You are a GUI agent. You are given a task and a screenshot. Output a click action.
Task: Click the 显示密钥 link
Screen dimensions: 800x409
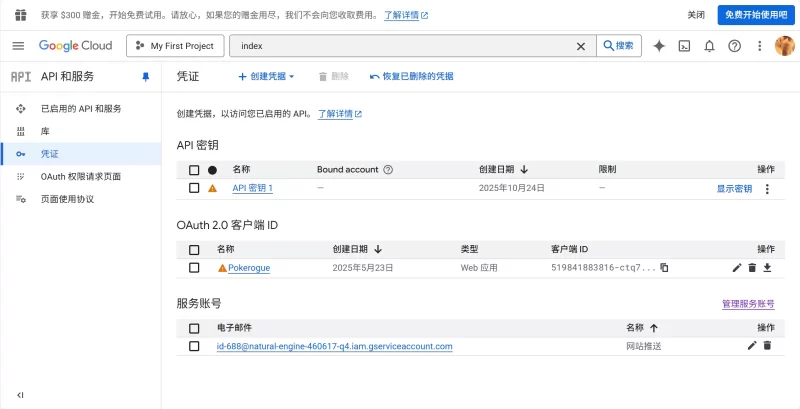(734, 188)
